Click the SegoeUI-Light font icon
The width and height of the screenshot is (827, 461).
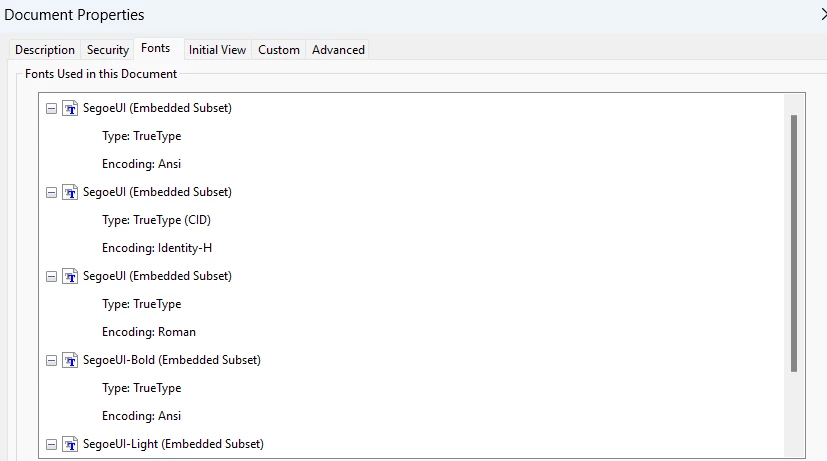(70, 444)
